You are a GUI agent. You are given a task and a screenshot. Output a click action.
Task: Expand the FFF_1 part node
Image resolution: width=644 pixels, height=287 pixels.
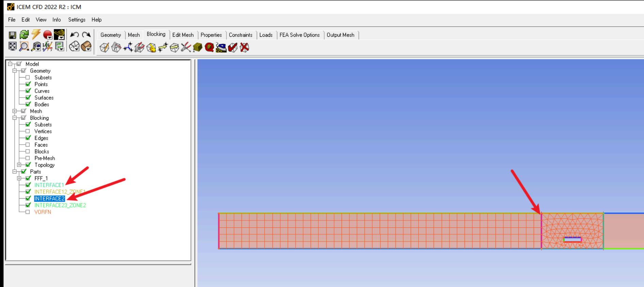pos(19,178)
